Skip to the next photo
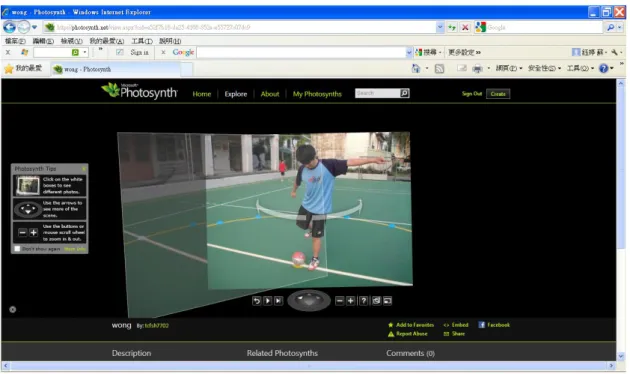 (x=278, y=300)
